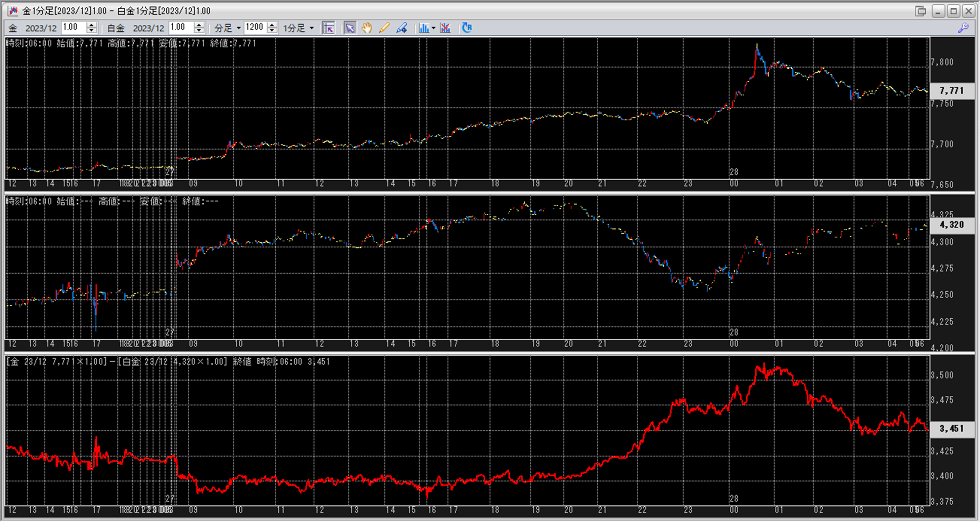The width and height of the screenshot is (980, 522).
Task: Click the delete indicators chart icon
Action: [x=445, y=28]
